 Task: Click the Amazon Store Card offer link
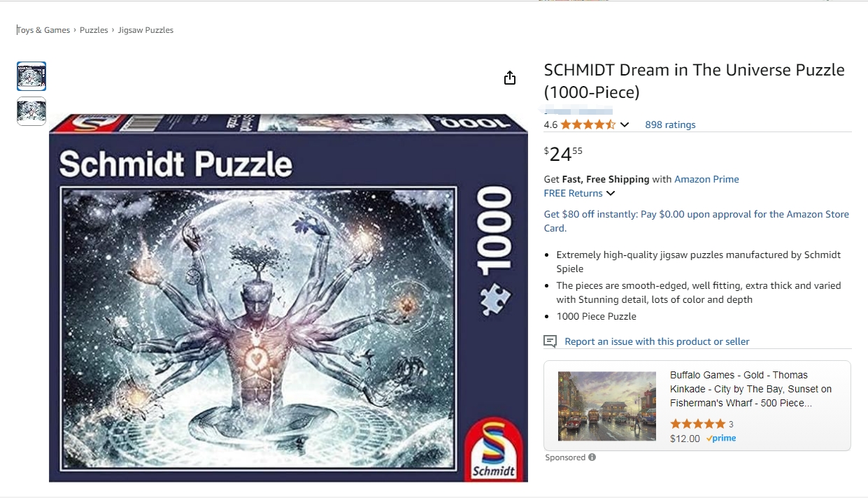pos(697,221)
